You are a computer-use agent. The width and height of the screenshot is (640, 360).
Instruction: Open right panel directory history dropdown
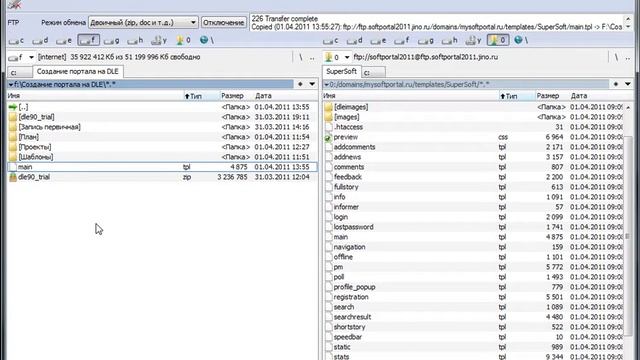(x=627, y=84)
